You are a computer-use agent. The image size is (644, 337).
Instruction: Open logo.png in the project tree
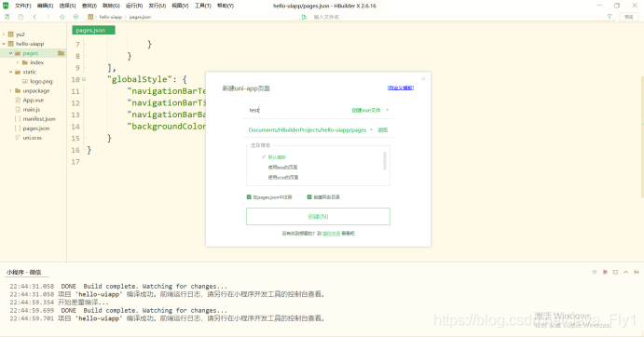click(41, 81)
